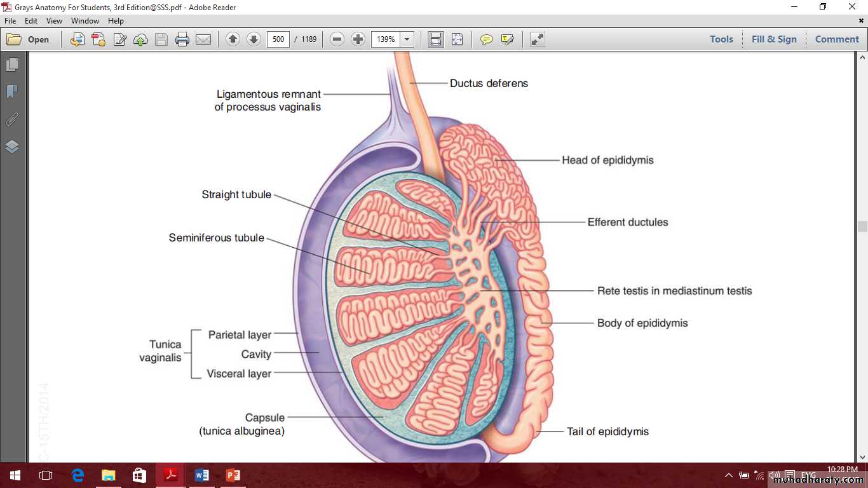Zoom out with the minus button

tap(337, 39)
